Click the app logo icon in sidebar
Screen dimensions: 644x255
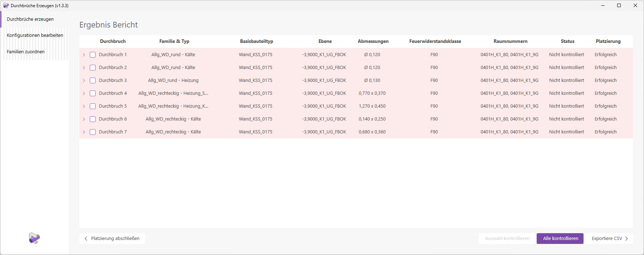pyautogui.click(x=34, y=238)
